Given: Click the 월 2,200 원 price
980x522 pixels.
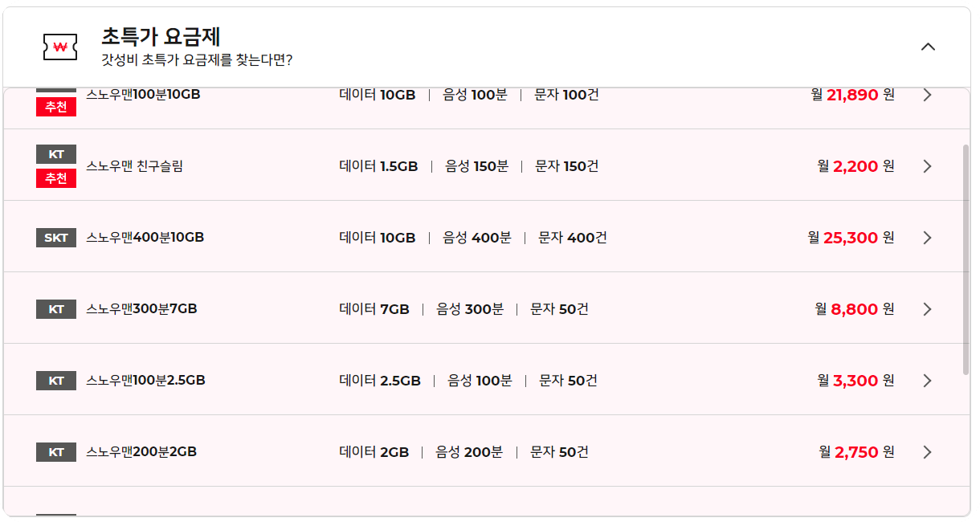Looking at the screenshot, I should (855, 165).
